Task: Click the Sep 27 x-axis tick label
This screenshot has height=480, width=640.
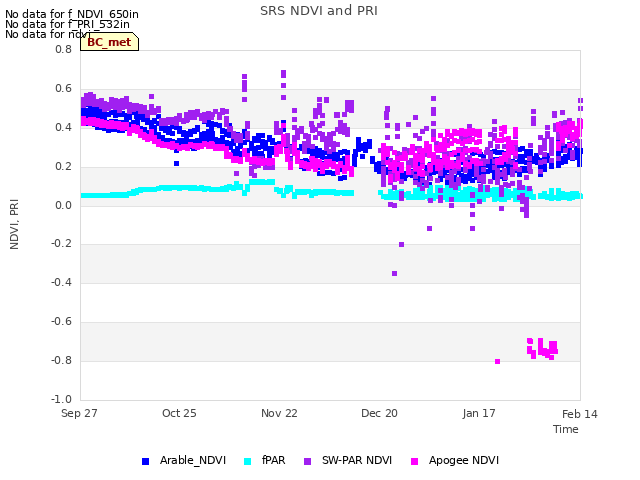Action: (79, 413)
